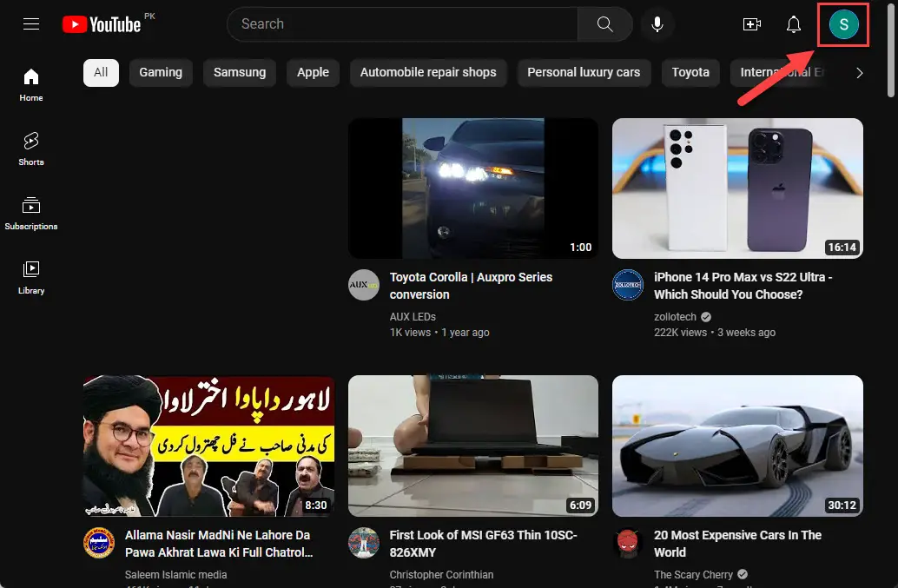The height and width of the screenshot is (588, 898).
Task: Open The Scary Cherry channel name
Action: pos(693,574)
